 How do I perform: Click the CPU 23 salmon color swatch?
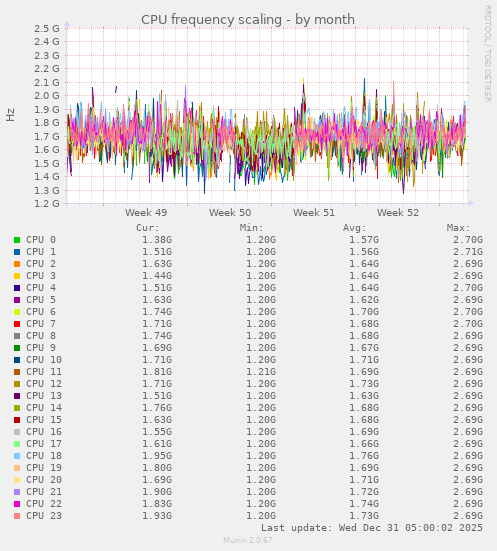point(17,516)
